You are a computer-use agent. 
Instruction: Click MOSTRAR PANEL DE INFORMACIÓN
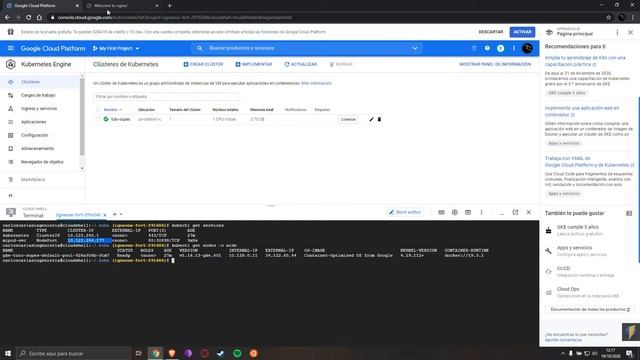tap(495, 64)
